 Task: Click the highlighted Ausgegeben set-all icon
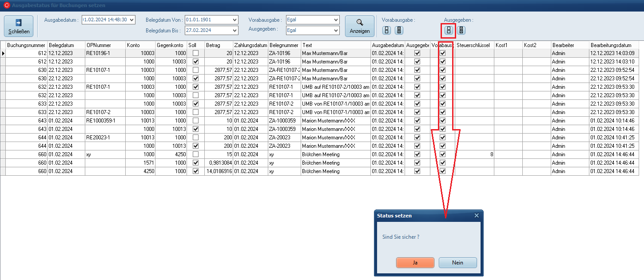tap(449, 30)
